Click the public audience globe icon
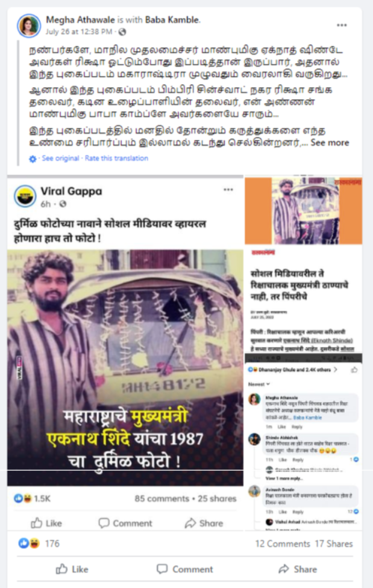 (122, 32)
